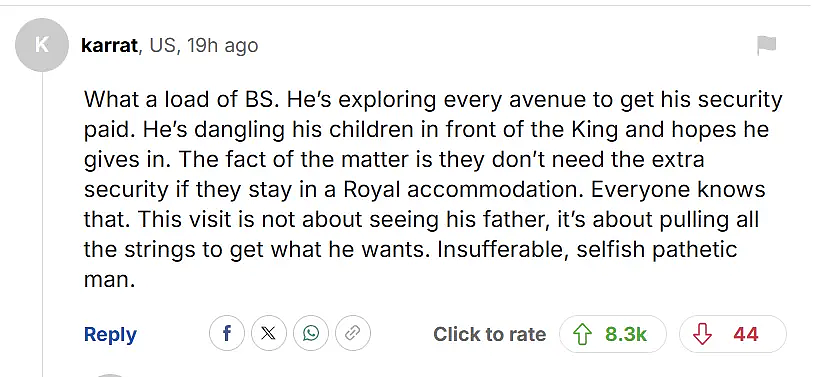827x377 pixels.
Task: Copy comment link using the chain icon
Action: (353, 334)
